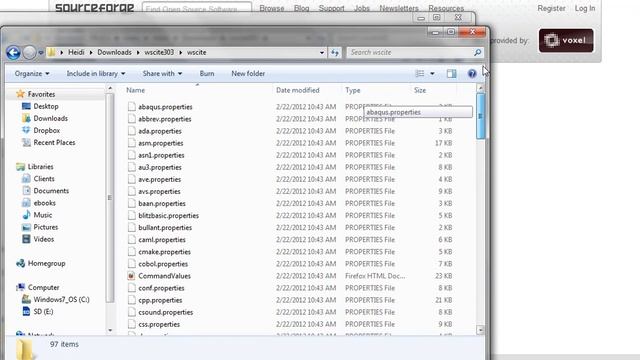The width and height of the screenshot is (640, 360).
Task: Select Downloads in the breadcrumb path
Action: click(114, 52)
